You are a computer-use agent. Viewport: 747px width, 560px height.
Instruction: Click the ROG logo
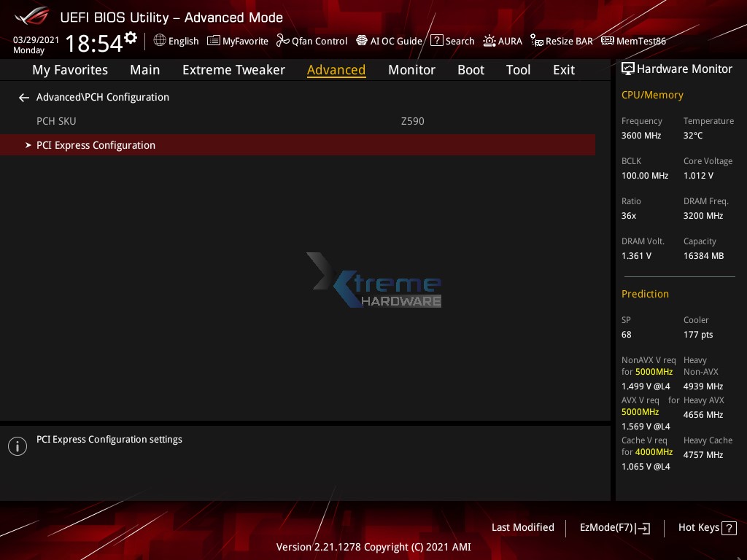coord(31,16)
